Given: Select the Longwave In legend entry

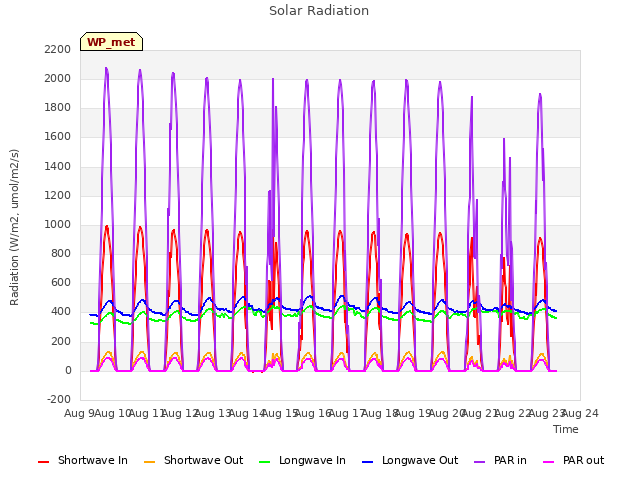Looking at the screenshot, I should point(302,460).
